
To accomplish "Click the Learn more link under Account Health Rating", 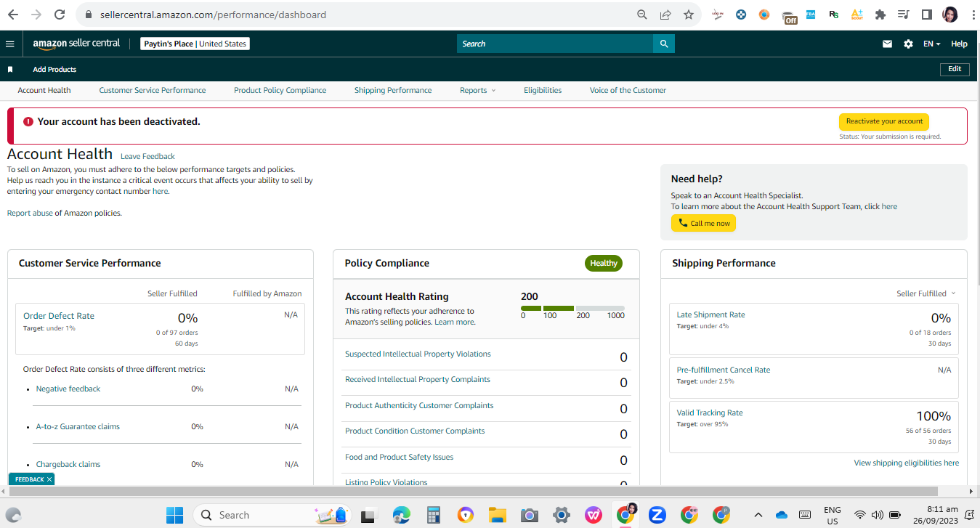I will coord(454,322).
